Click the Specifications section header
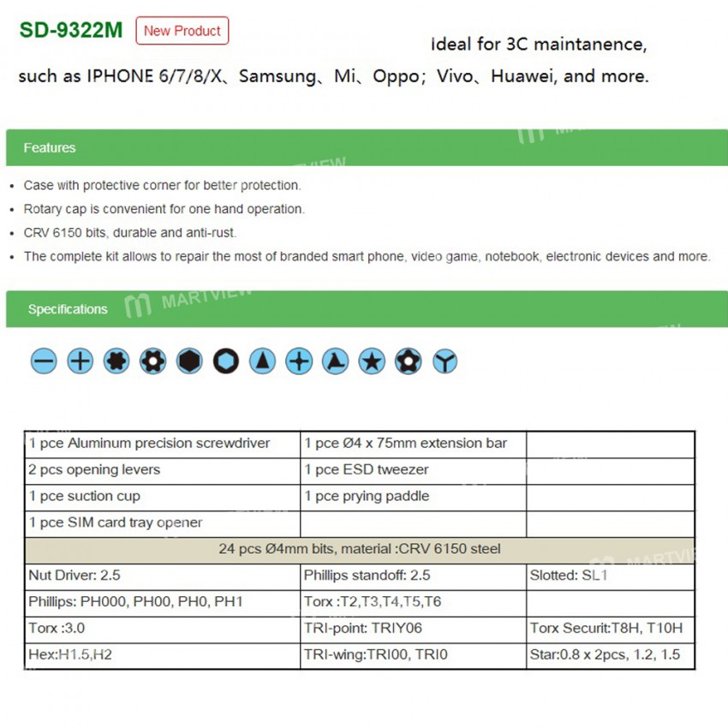The height and width of the screenshot is (728, 728). tap(367, 309)
